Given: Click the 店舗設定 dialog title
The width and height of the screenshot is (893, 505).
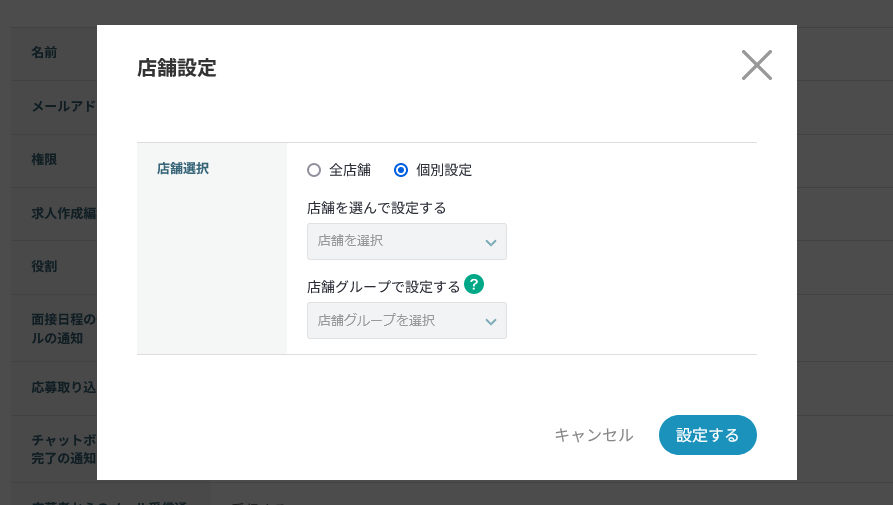Looking at the screenshot, I should coord(176,68).
